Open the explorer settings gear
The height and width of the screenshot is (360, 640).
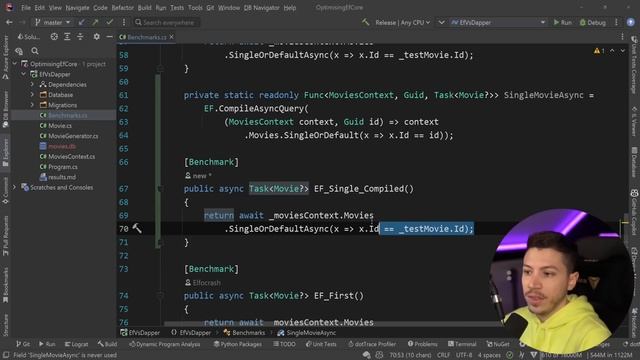coord(96,37)
